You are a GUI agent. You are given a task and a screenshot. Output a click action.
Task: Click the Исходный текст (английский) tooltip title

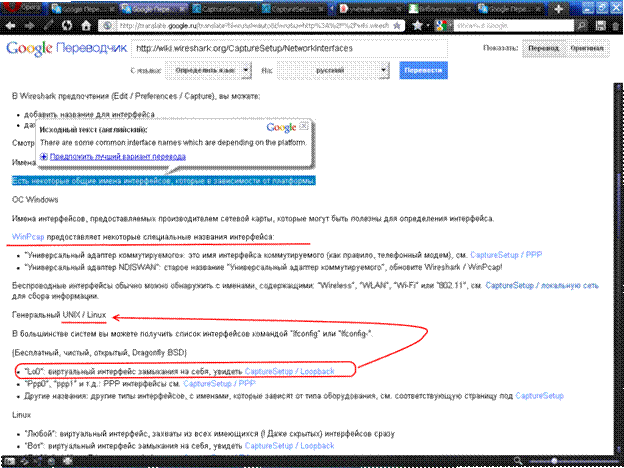[x=94, y=130]
